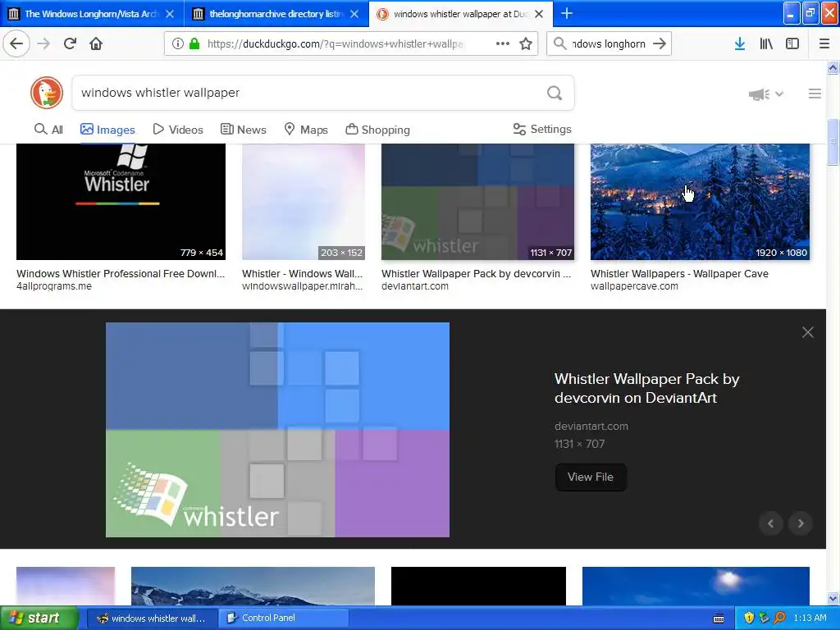The height and width of the screenshot is (630, 840).
Task: Select the Shopping results tab
Action: coord(377,130)
